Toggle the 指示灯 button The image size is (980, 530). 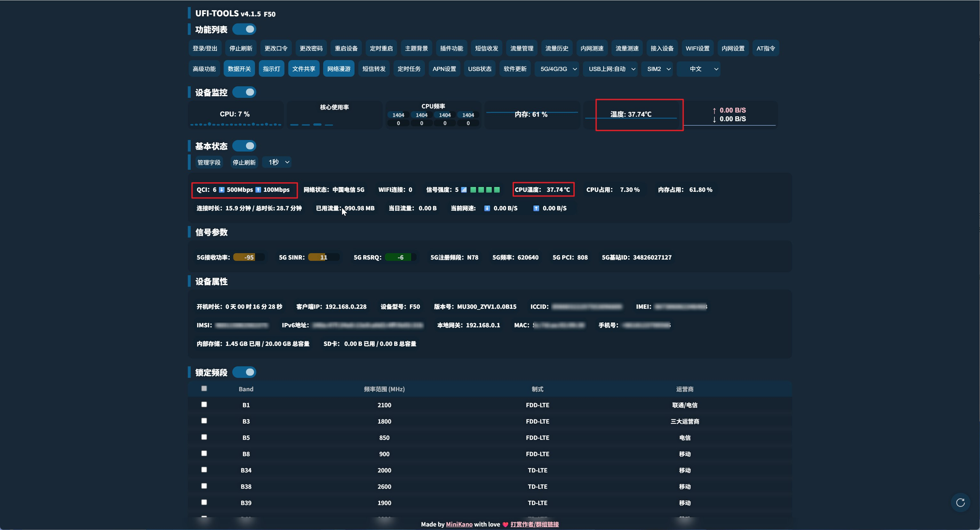click(x=272, y=69)
